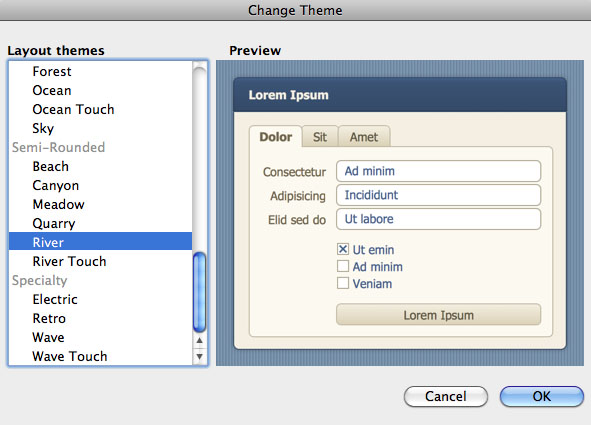591x425 pixels.
Task: Click the Ut labore input field
Action: pos(438,219)
